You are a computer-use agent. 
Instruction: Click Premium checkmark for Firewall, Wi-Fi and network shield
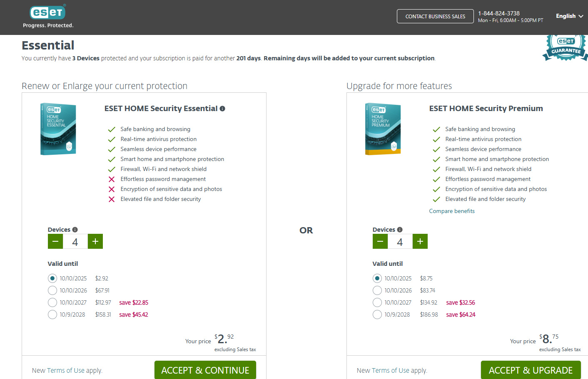click(436, 169)
